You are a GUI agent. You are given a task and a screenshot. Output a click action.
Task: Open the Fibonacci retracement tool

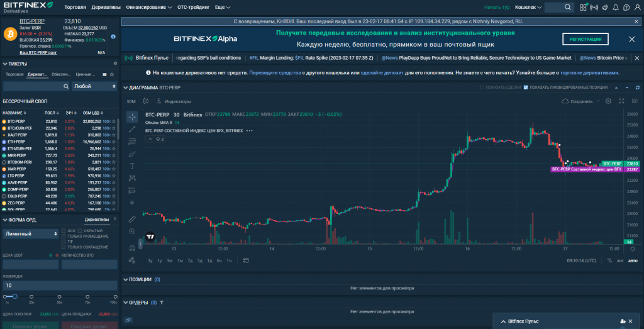click(132, 142)
